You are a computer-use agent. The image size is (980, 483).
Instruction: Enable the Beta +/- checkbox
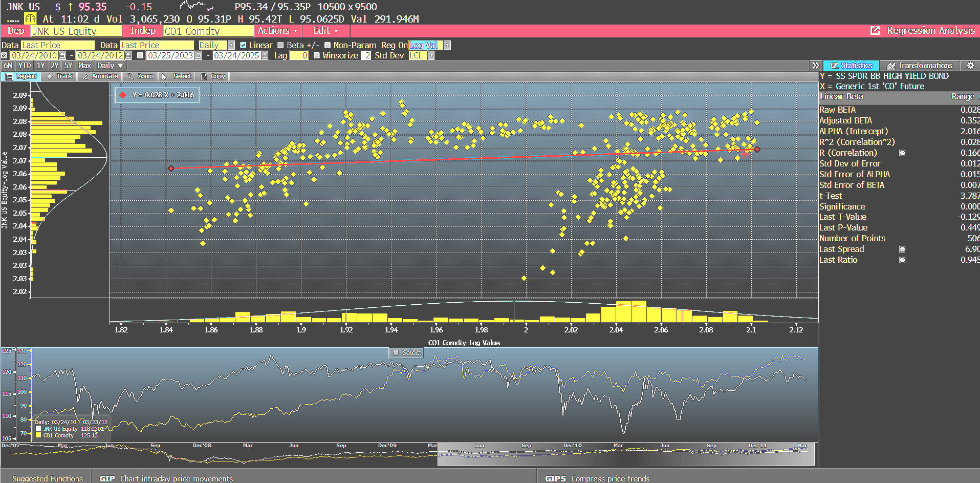point(280,45)
